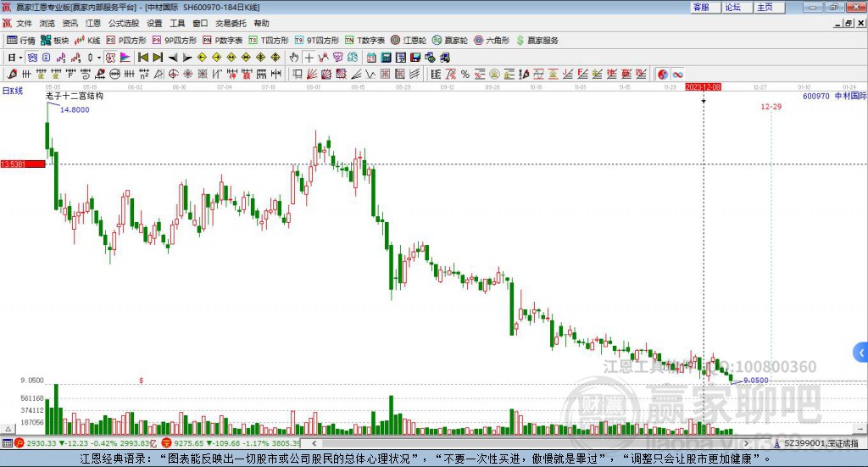This screenshot has height=467, width=868.
Task: Open the 浏览 menu
Action: (x=47, y=23)
